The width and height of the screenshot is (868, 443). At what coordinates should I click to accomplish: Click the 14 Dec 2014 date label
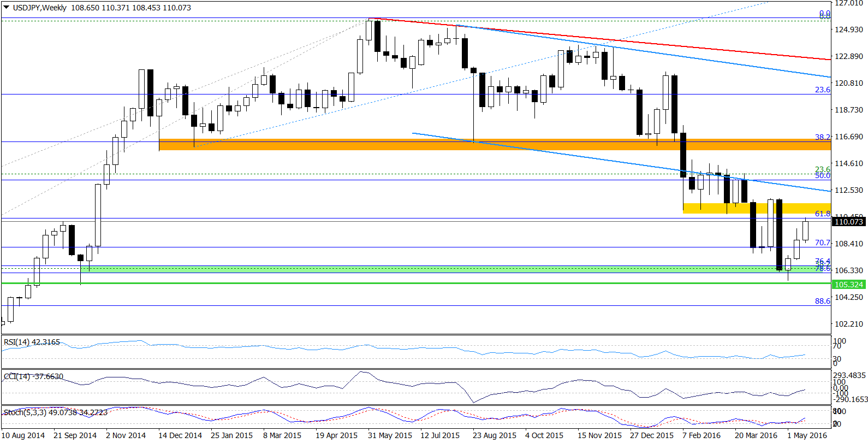pos(180,435)
